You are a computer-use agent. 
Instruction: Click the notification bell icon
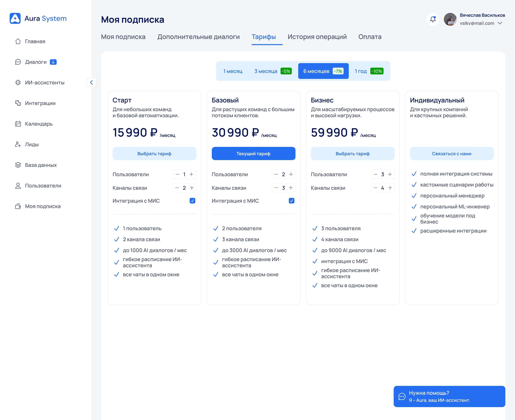(433, 19)
